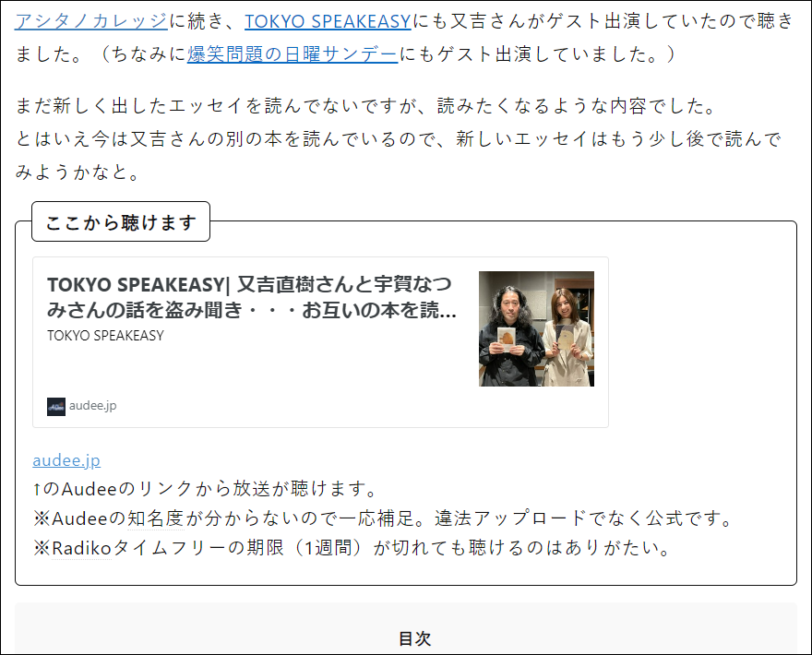
Task: Click the TOKYO SPEAKEASY subtitle in the card
Action: [x=105, y=336]
